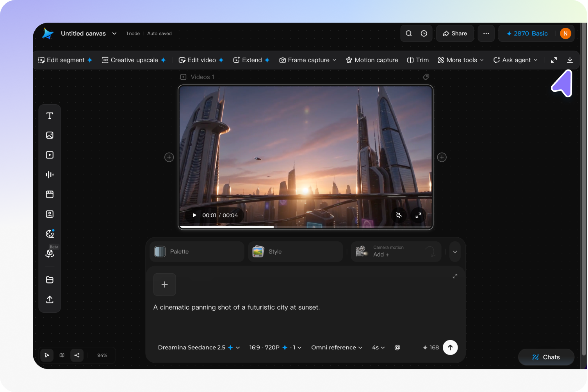Open the avatar portrait tool
The image size is (588, 392).
50,214
